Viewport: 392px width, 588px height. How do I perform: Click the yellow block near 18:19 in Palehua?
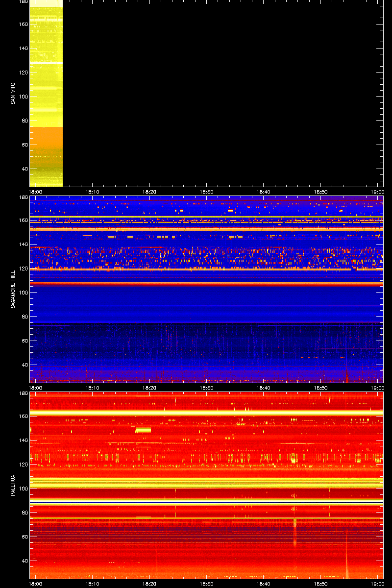click(144, 430)
